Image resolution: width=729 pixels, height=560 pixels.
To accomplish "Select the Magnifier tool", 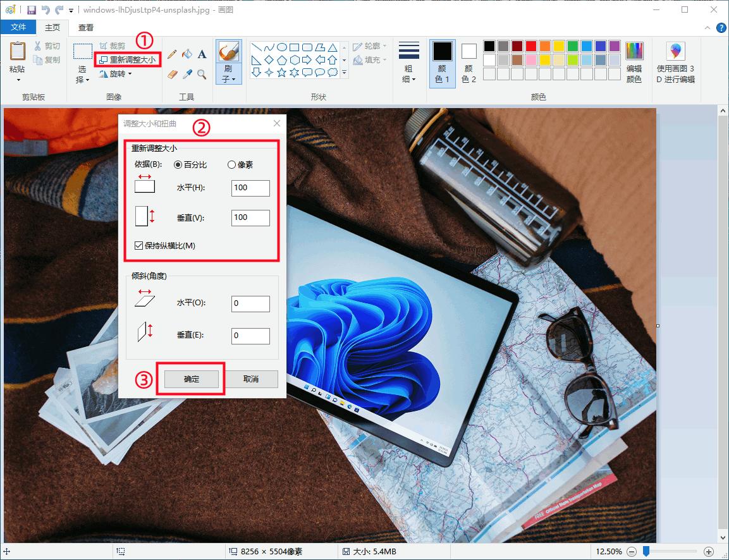I will tap(202, 75).
